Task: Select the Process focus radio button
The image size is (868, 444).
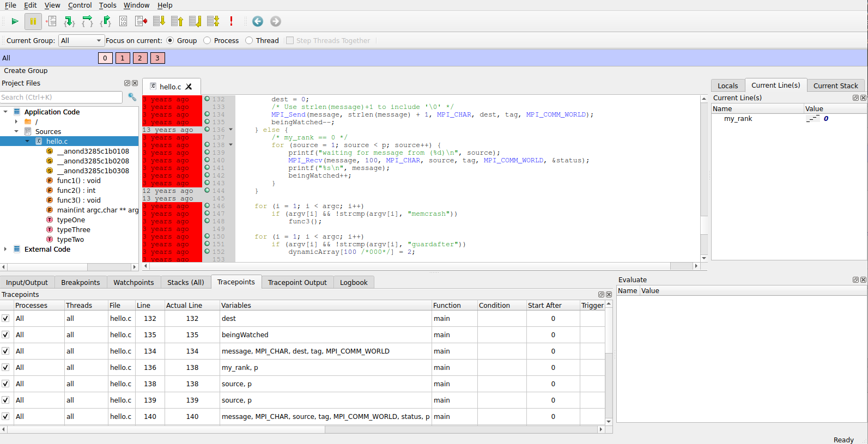Action: 207,40
